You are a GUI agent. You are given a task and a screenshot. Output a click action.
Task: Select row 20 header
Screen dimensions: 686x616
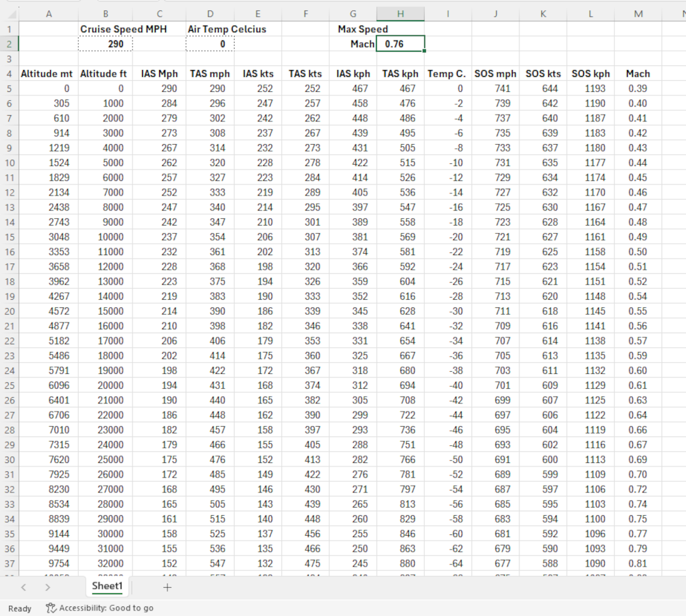pyautogui.click(x=9, y=311)
